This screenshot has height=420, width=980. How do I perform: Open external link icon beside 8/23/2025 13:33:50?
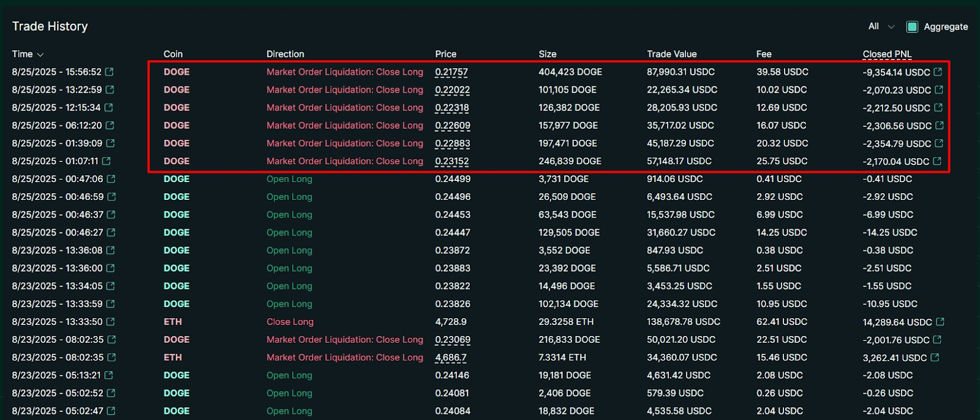pyautogui.click(x=110, y=322)
